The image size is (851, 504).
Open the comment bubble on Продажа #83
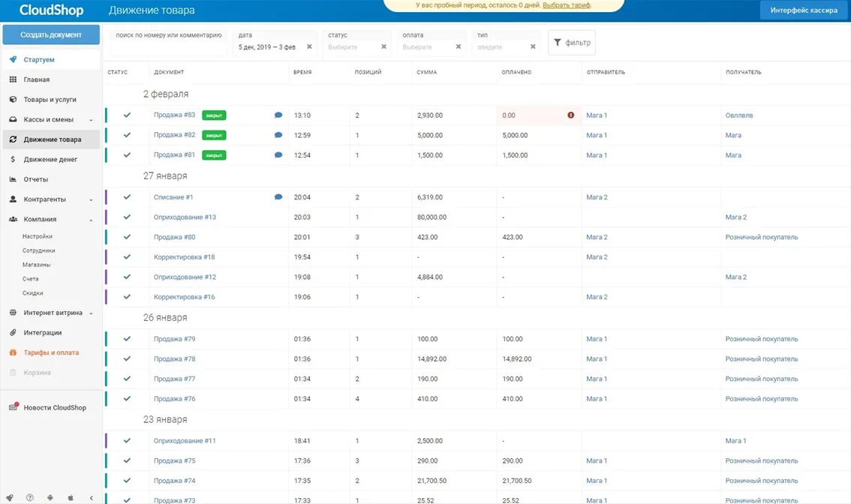point(278,115)
